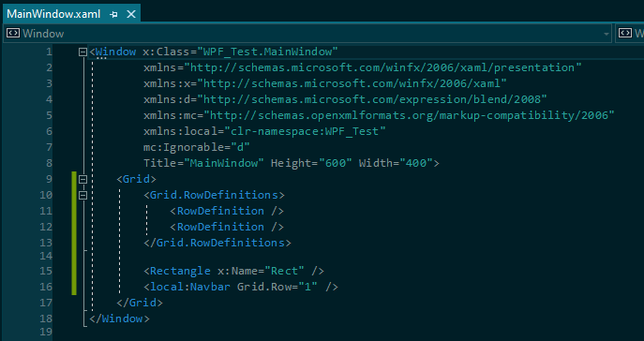Click the xmlns:mc markup-compatibility URL

409,116
